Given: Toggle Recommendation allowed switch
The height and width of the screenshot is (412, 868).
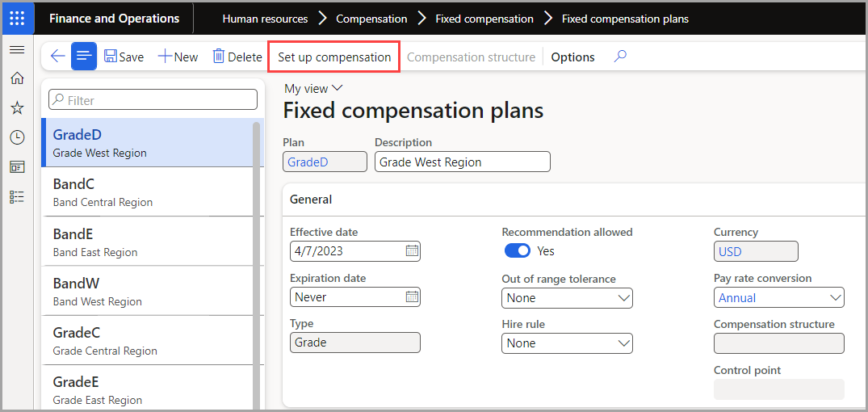Looking at the screenshot, I should (518, 251).
